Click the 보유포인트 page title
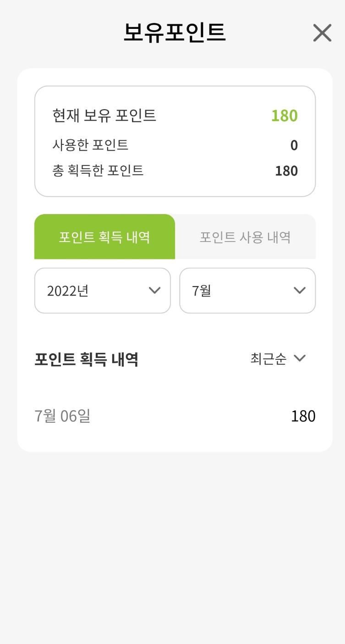Viewport: 345px width, 644px height. tap(175, 33)
